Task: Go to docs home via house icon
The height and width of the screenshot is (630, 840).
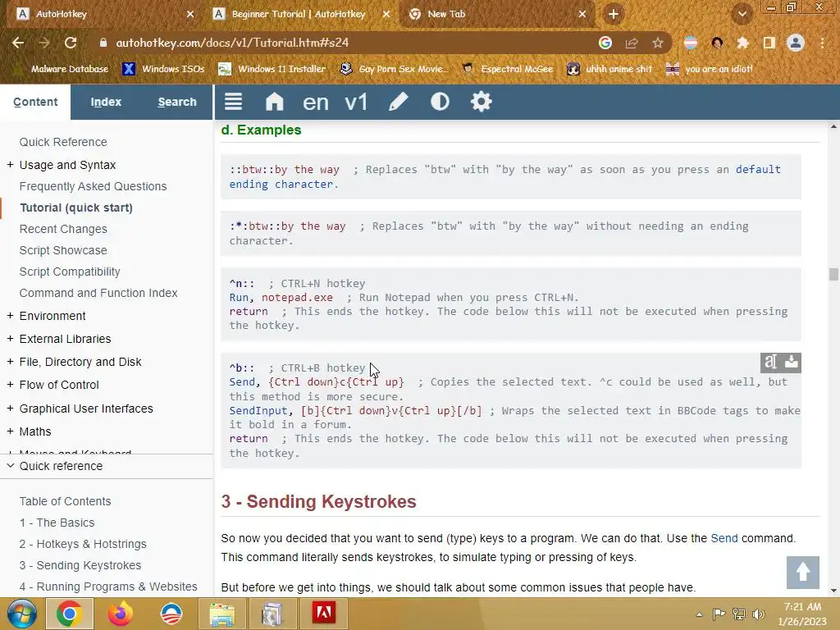Action: [274, 101]
